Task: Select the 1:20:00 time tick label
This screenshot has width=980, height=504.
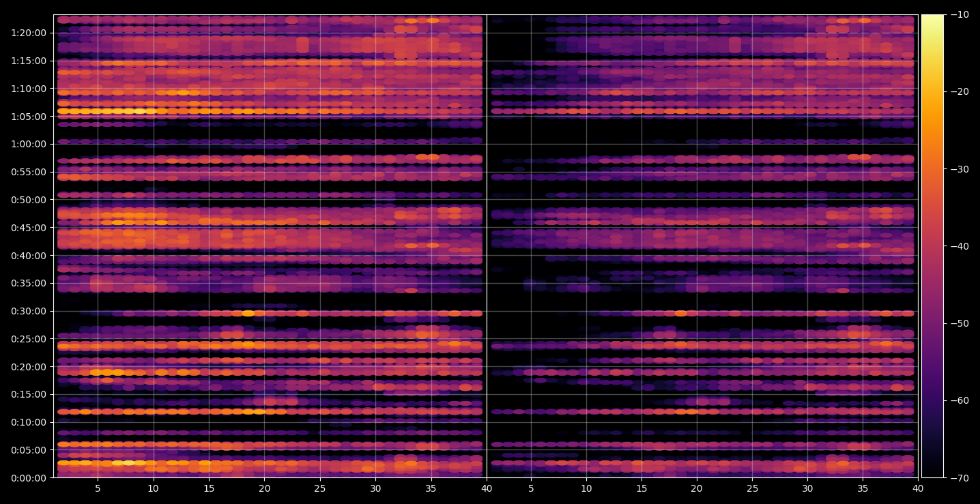Action: pos(29,33)
